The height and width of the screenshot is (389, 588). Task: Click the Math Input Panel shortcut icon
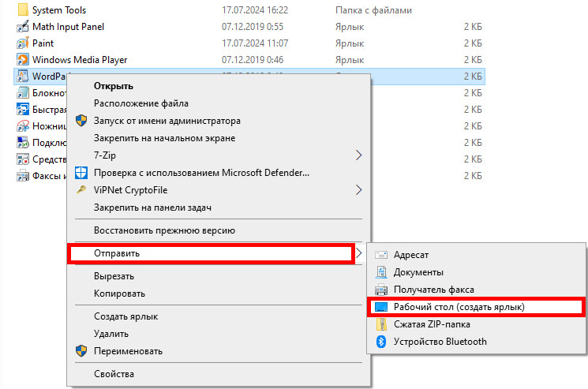coord(22,27)
